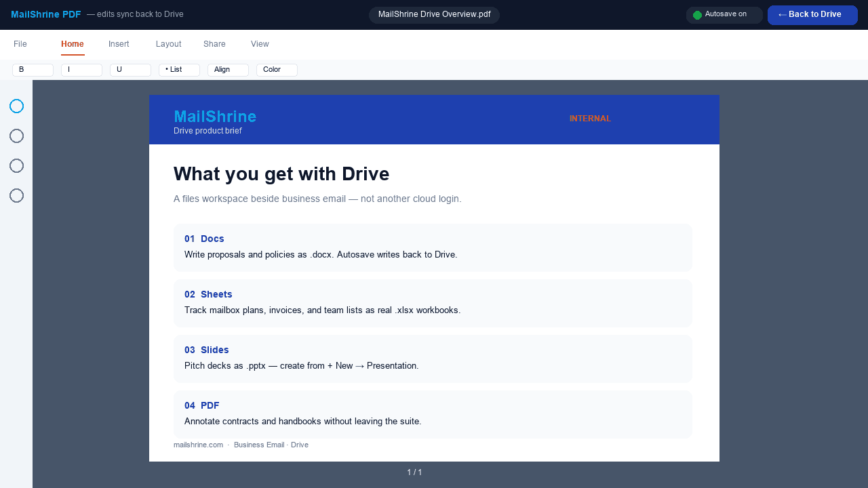Open the Align options in the toolbar

pyautogui.click(x=228, y=70)
